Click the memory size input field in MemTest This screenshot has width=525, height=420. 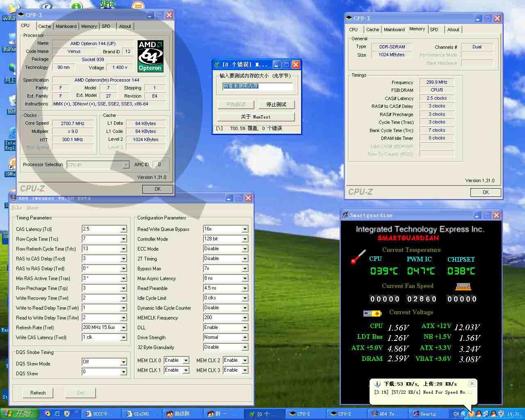258,87
